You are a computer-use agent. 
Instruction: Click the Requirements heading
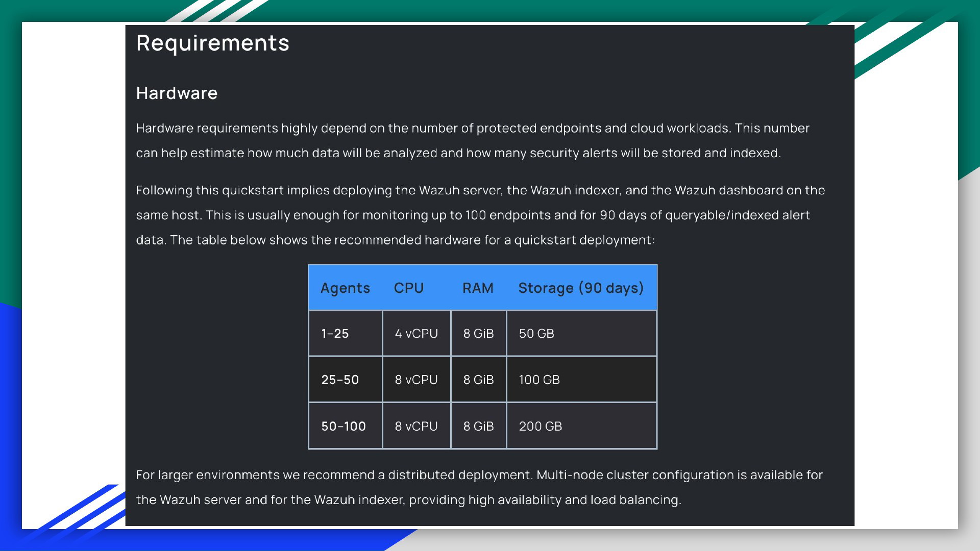212,43
